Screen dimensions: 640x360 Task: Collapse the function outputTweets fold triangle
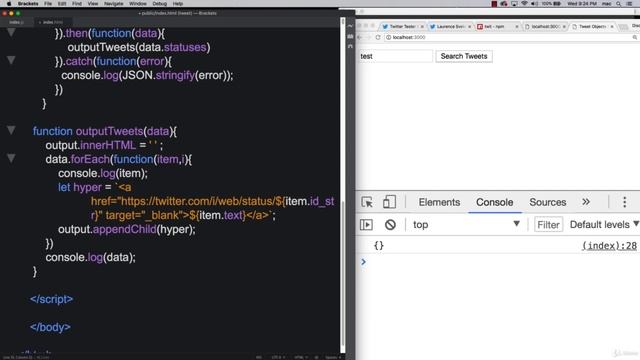11,131
